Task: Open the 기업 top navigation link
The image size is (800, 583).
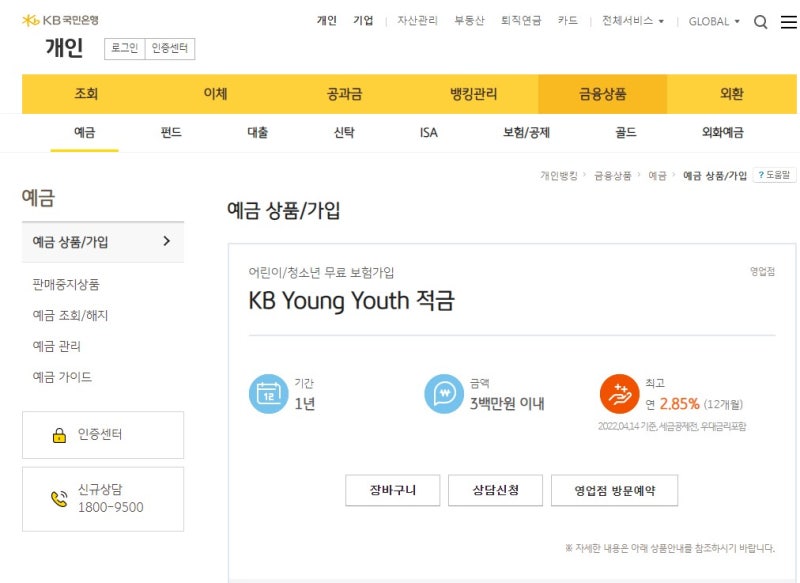Action: coord(363,20)
